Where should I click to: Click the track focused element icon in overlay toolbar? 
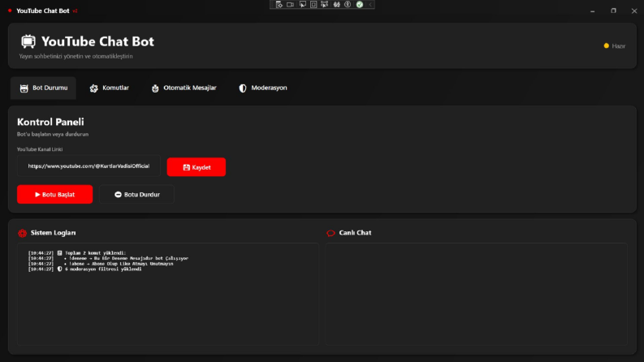click(x=325, y=5)
